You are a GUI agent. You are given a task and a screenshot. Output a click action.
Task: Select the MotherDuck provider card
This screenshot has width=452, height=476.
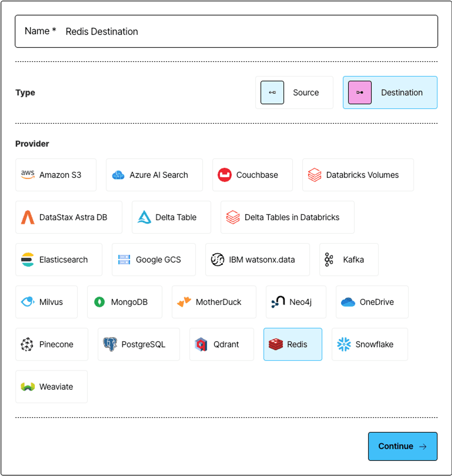click(x=214, y=302)
